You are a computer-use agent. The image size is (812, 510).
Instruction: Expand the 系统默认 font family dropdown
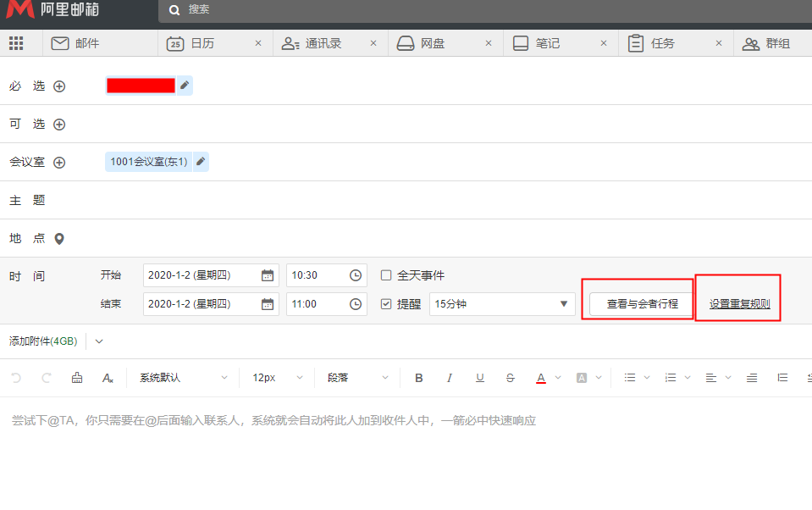(x=184, y=378)
